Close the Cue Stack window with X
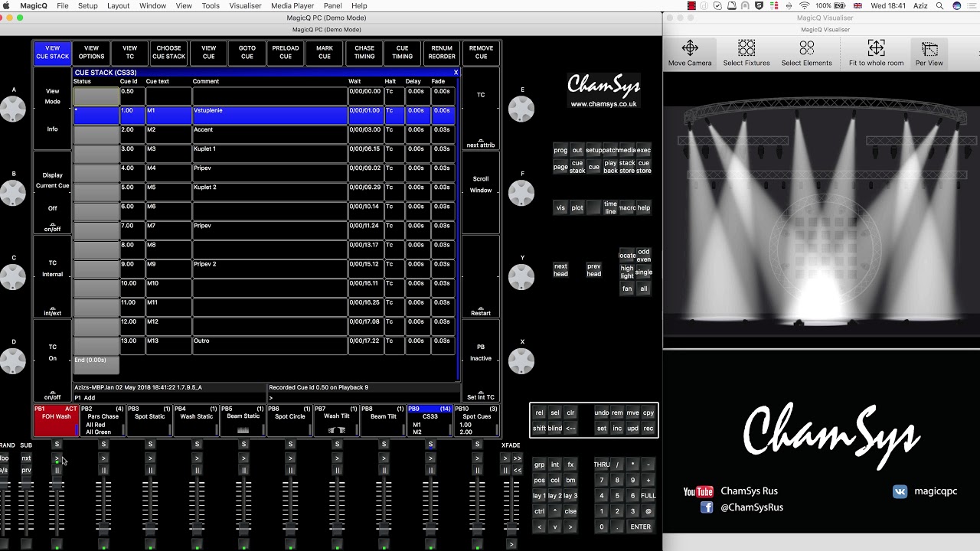Viewport: 980px width, 551px height. tap(456, 73)
